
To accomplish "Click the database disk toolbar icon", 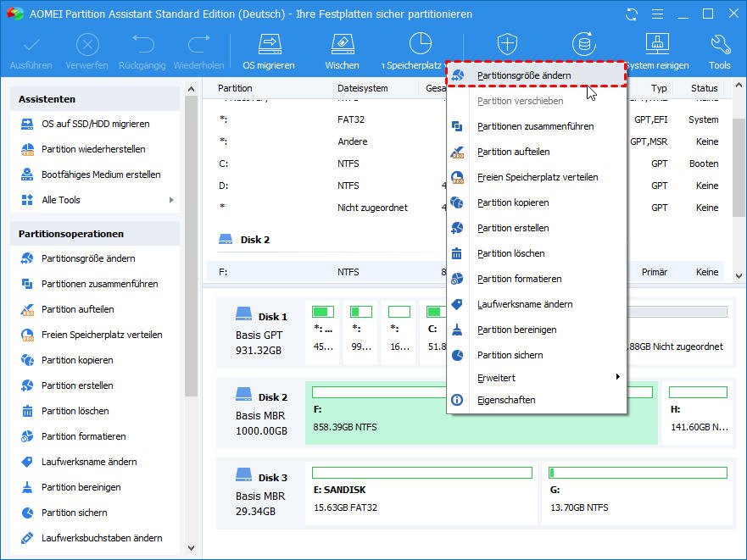I will point(583,44).
